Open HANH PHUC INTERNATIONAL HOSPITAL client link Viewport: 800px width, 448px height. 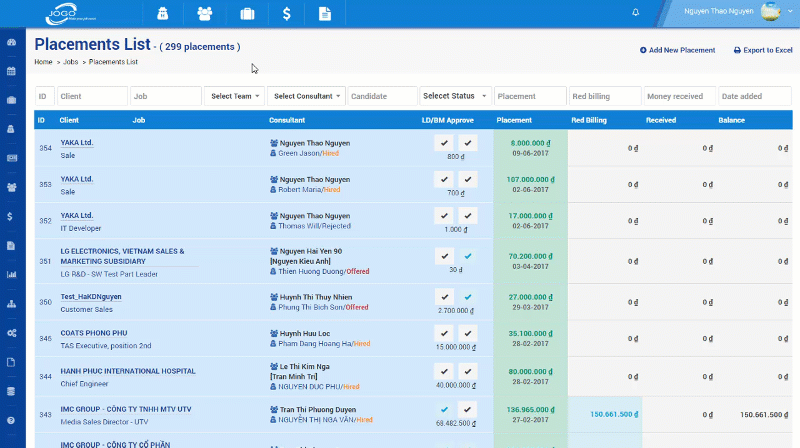[x=128, y=371]
